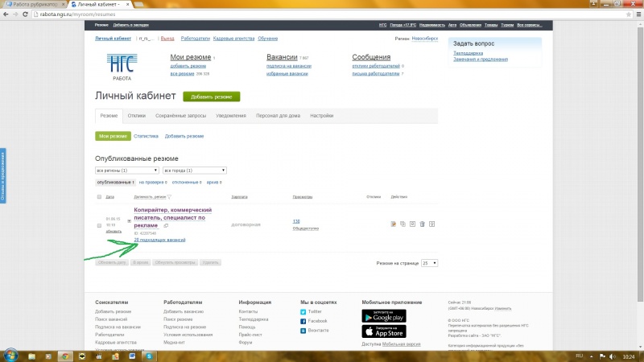644x362 pixels.
Task: Open the '28 подходящих вакансий' link
Action: [x=159, y=240]
